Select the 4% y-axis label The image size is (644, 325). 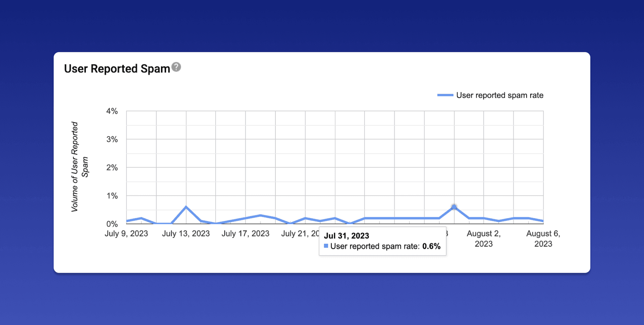[112, 111]
